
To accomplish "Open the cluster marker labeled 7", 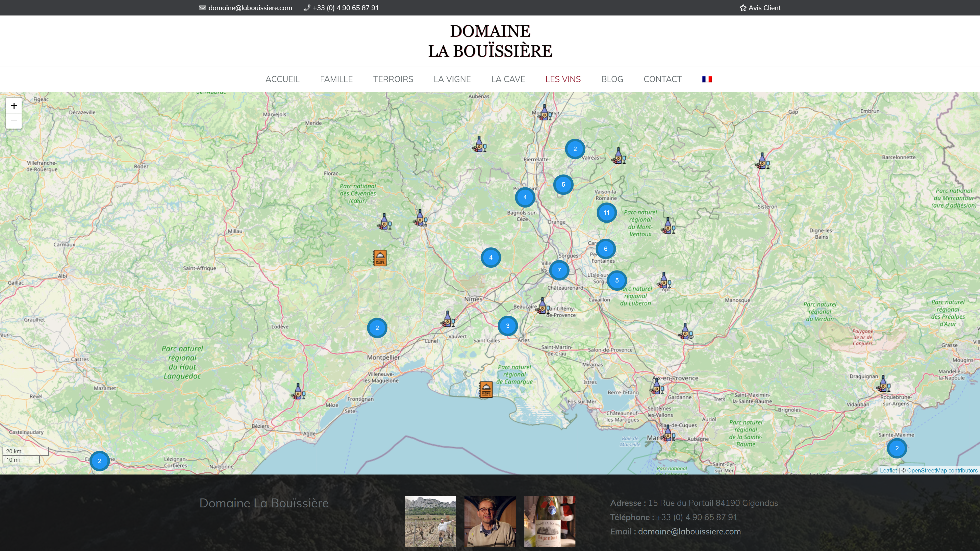I will [559, 270].
